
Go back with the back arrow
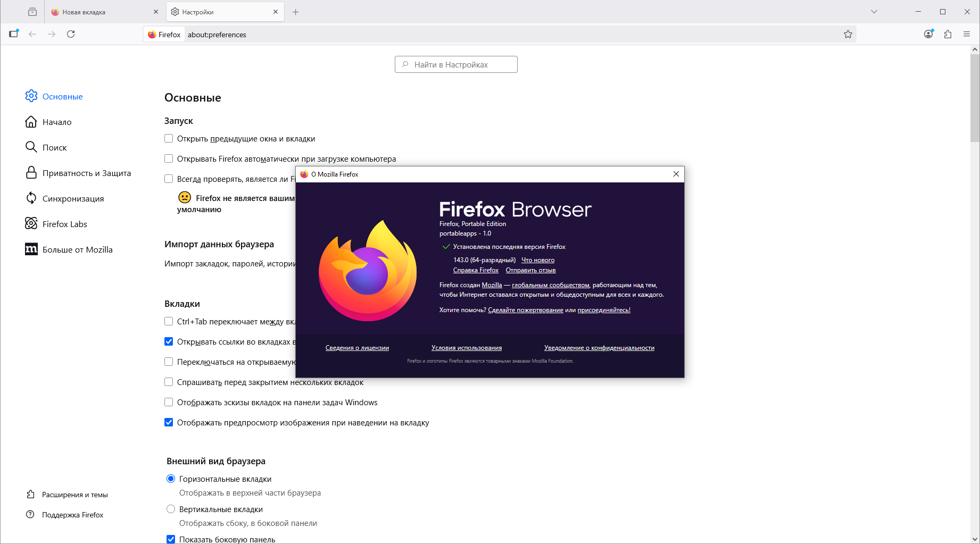[32, 34]
